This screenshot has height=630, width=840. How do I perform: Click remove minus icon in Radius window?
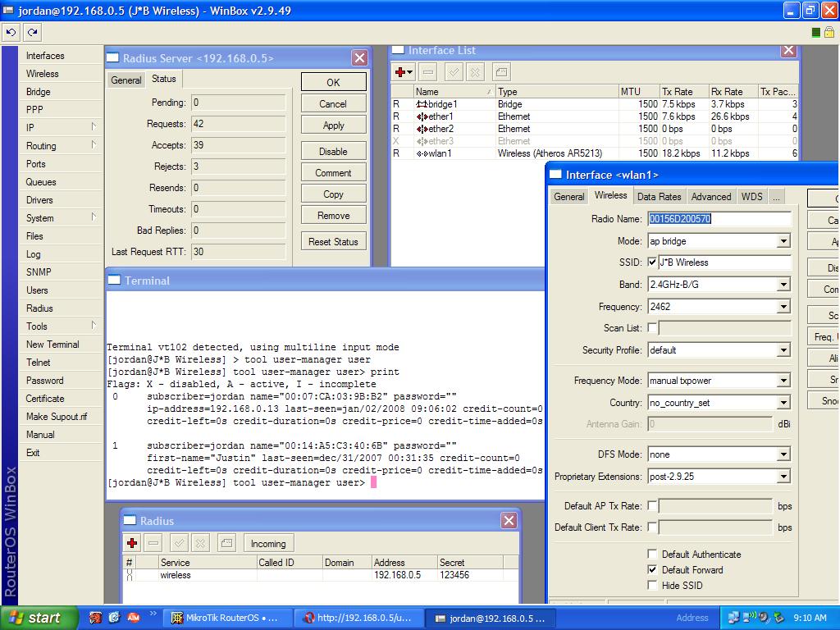point(153,543)
